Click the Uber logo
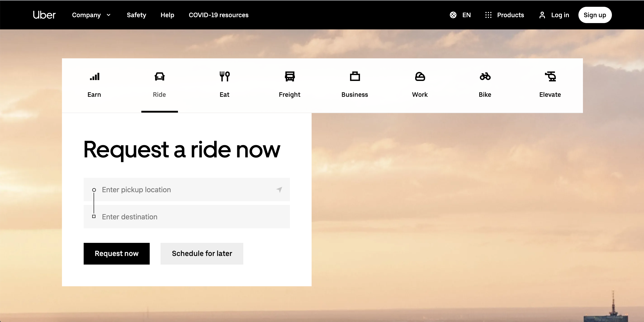This screenshot has height=322, width=644. (x=44, y=15)
